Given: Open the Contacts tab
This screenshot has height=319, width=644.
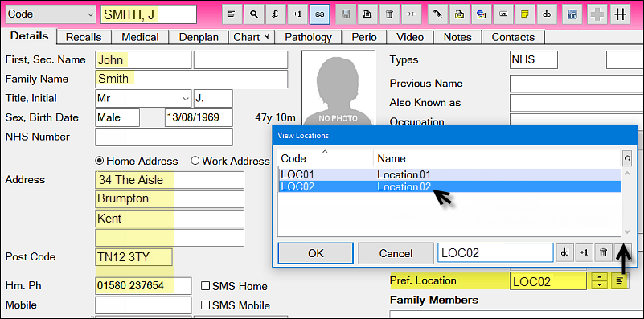Looking at the screenshot, I should (x=513, y=37).
